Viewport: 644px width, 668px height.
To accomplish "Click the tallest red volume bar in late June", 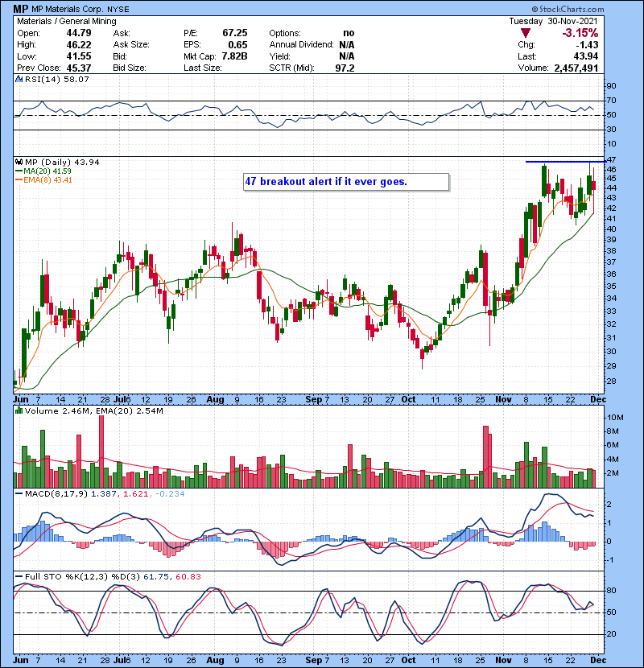I will 101,452.
